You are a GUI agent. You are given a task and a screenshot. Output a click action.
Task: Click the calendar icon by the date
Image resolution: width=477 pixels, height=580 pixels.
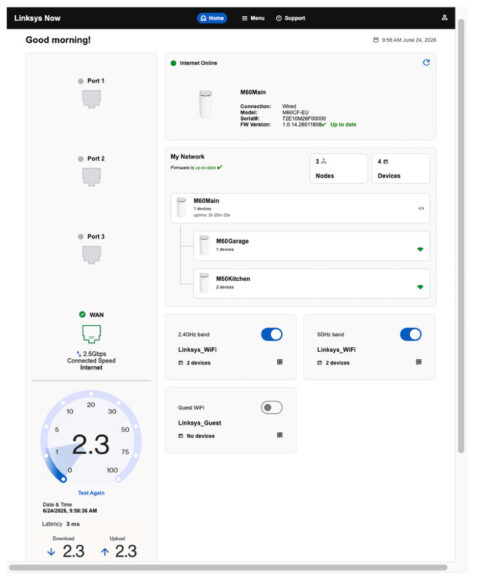click(x=376, y=40)
